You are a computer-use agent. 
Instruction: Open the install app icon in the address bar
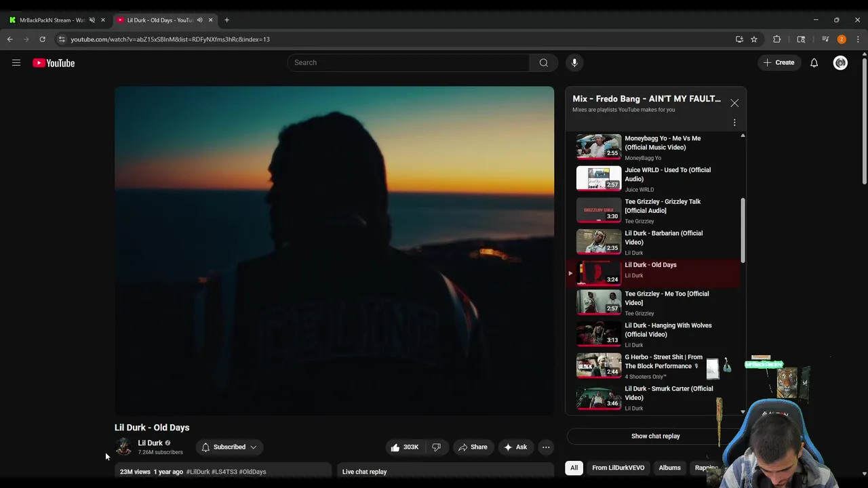(739, 39)
